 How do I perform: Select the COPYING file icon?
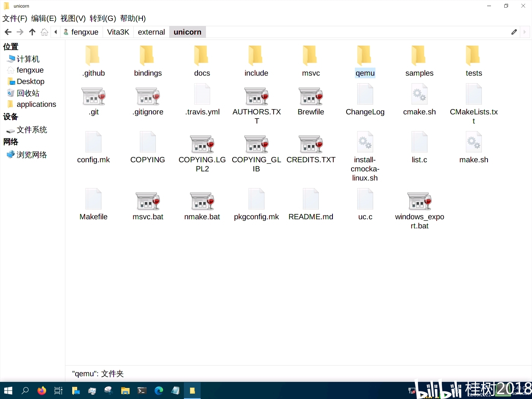(x=148, y=142)
